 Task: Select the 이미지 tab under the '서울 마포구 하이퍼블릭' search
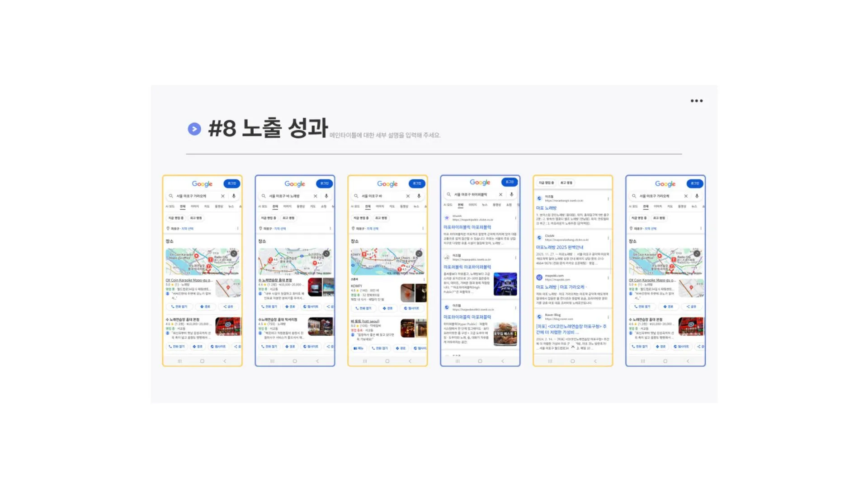[472, 205]
